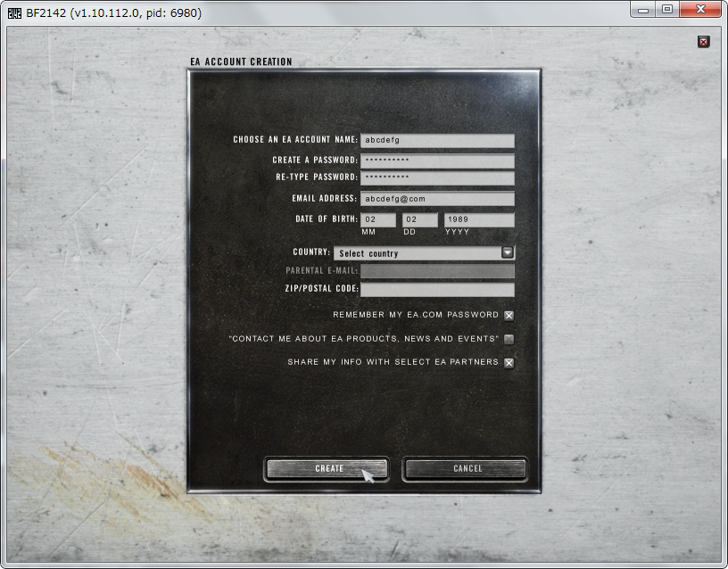
Task: Click the Re-type Password field
Action: [437, 177]
